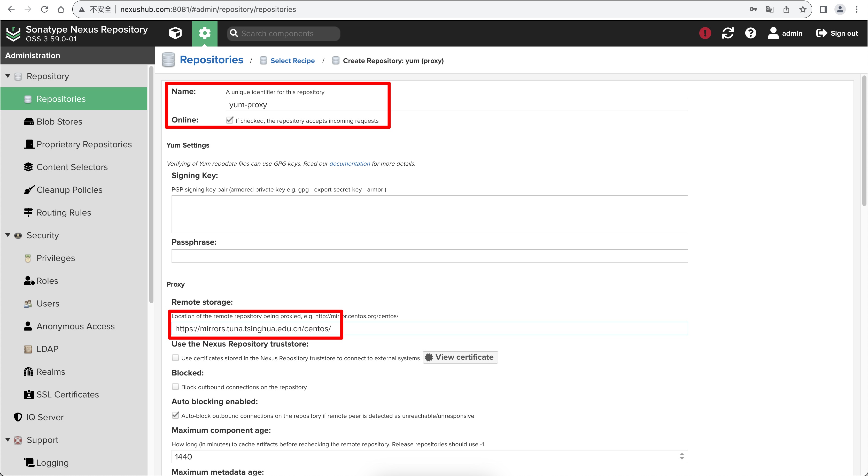
Task: Click the browser share icon
Action: (x=786, y=9)
